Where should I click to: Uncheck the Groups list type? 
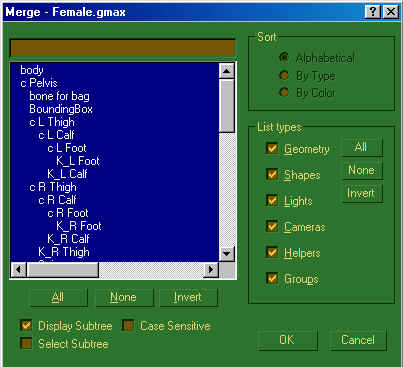coord(272,278)
